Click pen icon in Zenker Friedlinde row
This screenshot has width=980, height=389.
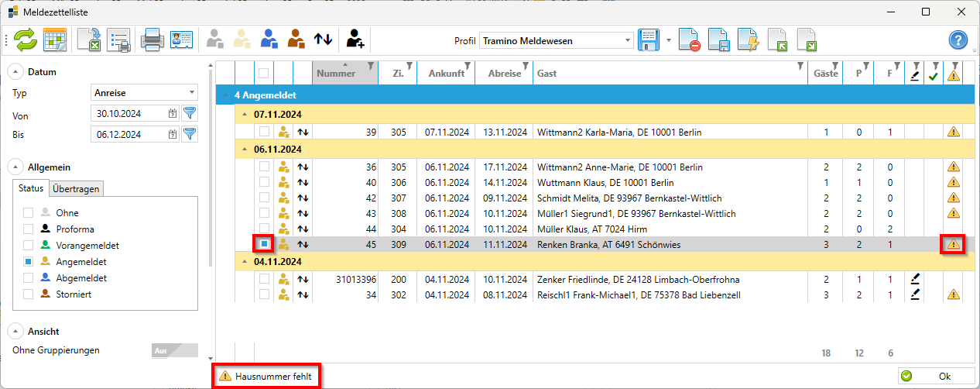(x=916, y=279)
